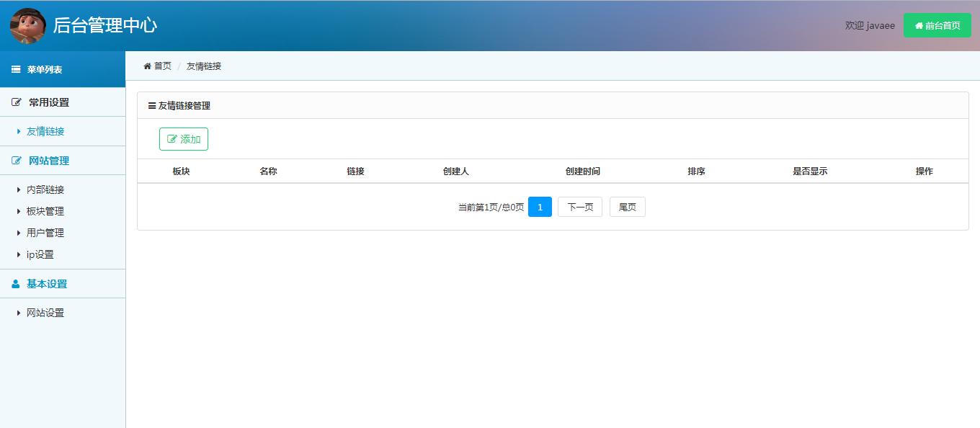
Task: Click the cartoon avatar logo
Action: 28,26
